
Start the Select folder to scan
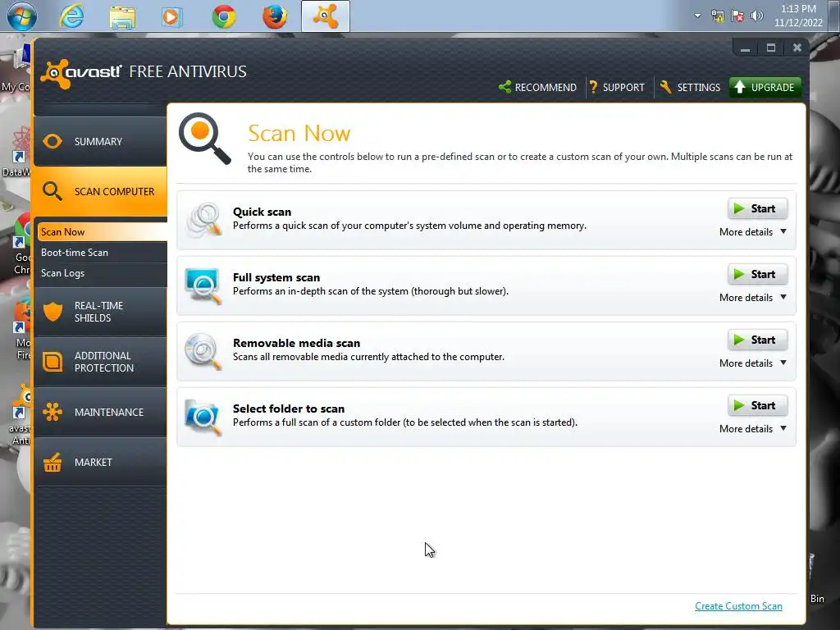pos(757,405)
